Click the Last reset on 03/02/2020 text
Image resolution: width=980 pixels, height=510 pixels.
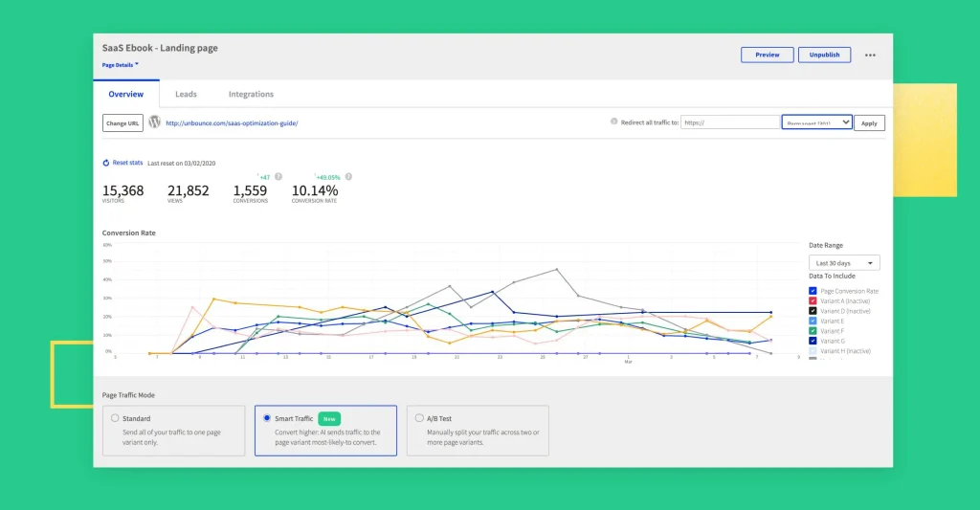coord(181,163)
